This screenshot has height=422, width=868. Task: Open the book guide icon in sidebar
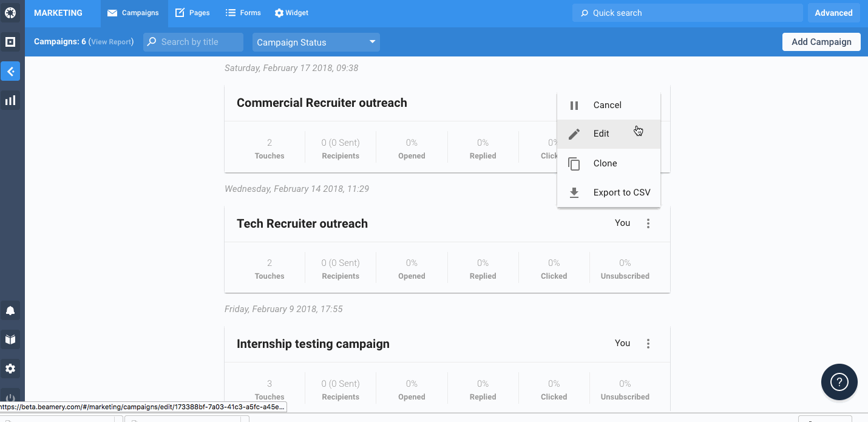[10, 339]
